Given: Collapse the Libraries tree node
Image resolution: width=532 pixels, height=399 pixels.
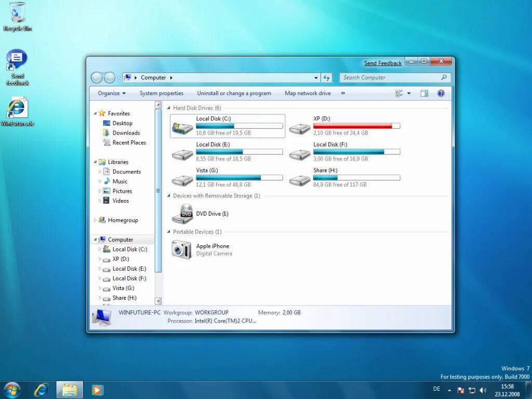Looking at the screenshot, I should click(96, 162).
